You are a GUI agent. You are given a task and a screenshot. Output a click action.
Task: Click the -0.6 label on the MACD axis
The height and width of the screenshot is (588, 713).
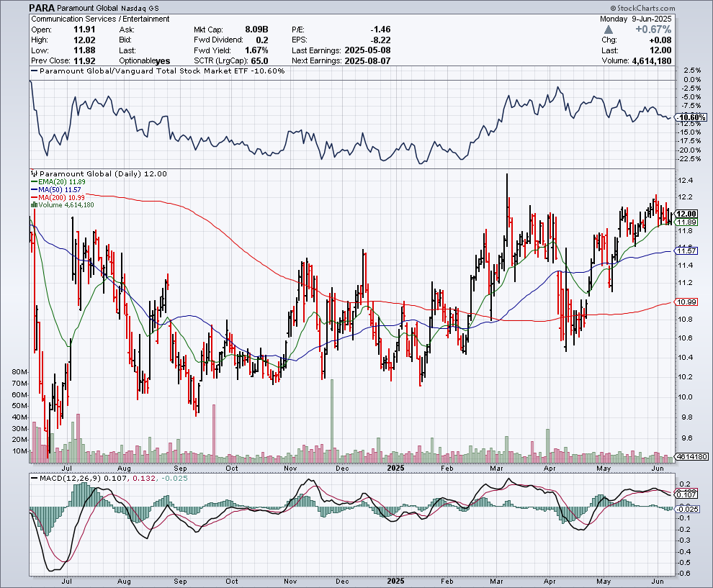(684, 574)
